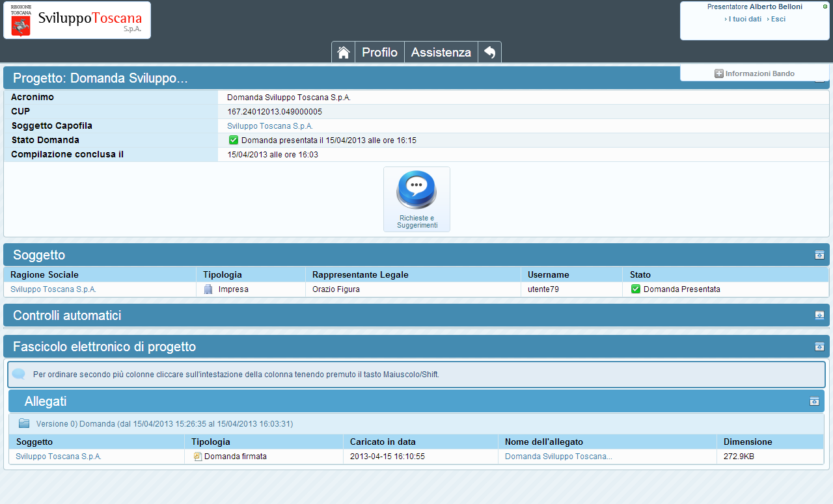Collapse the Allegati section
This screenshot has width=833, height=504.
coord(814,401)
